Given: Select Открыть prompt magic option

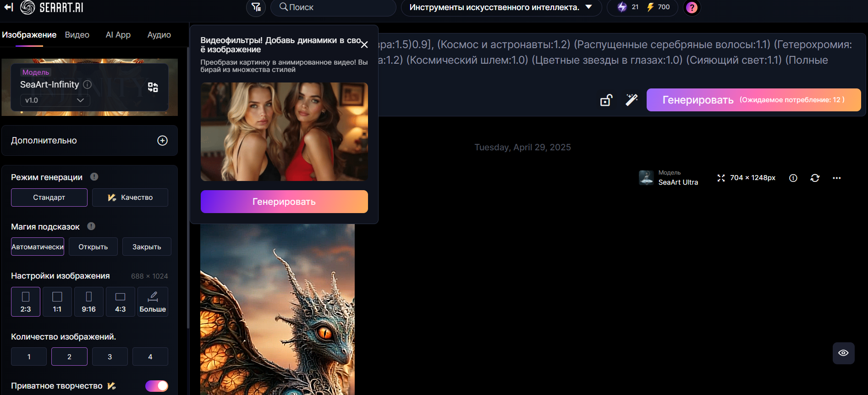Looking at the screenshot, I should click(93, 247).
